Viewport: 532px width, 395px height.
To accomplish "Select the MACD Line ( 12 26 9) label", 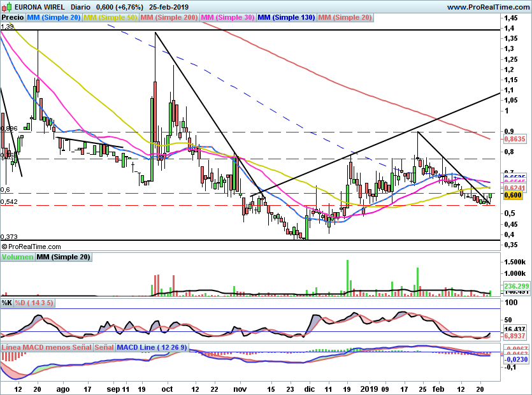I will pyautogui.click(x=152, y=347).
